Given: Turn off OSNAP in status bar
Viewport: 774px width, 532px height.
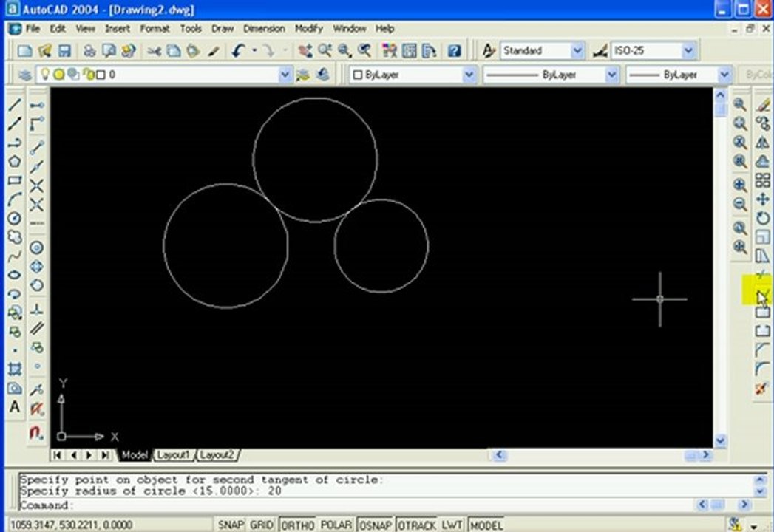Looking at the screenshot, I should (x=375, y=525).
